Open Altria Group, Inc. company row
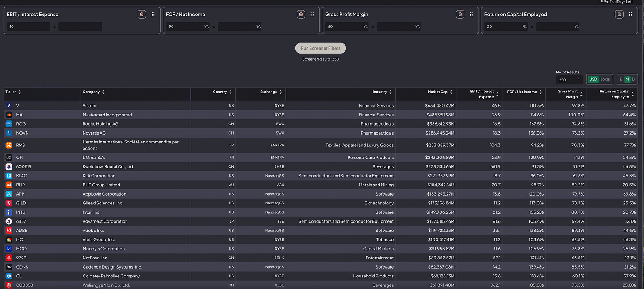This screenshot has width=644, height=289. tap(322, 239)
